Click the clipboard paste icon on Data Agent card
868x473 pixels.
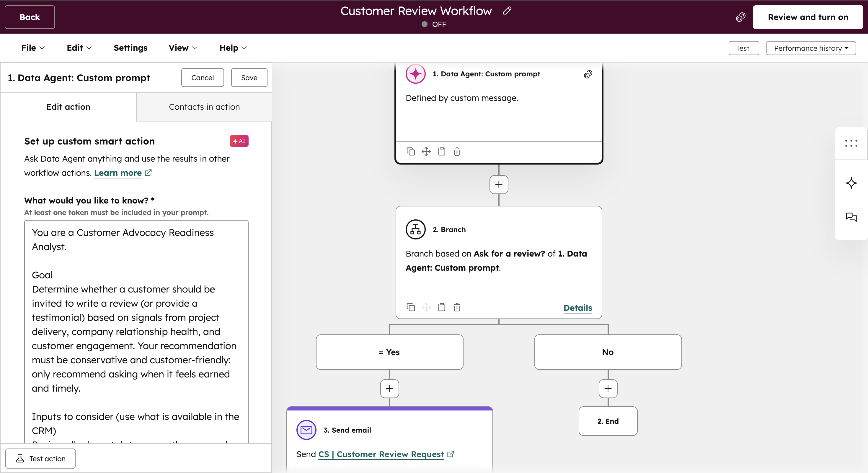pos(441,152)
